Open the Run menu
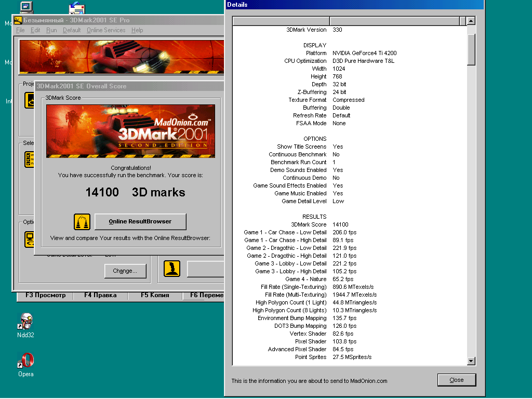The height and width of the screenshot is (399, 532). [x=51, y=30]
